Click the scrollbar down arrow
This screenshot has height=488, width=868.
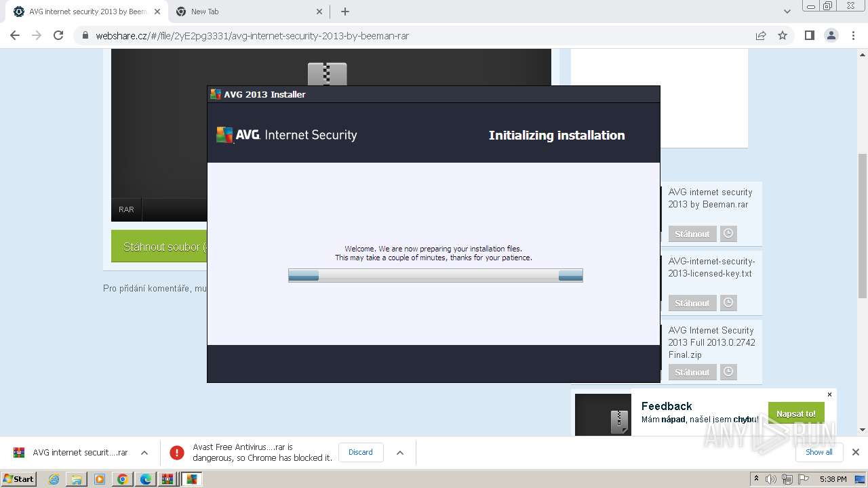point(862,430)
